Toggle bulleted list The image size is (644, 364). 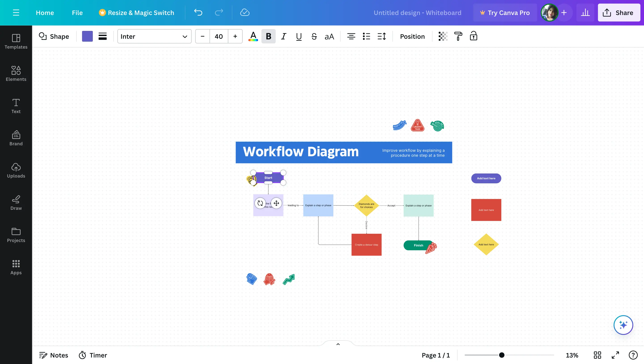point(366,36)
